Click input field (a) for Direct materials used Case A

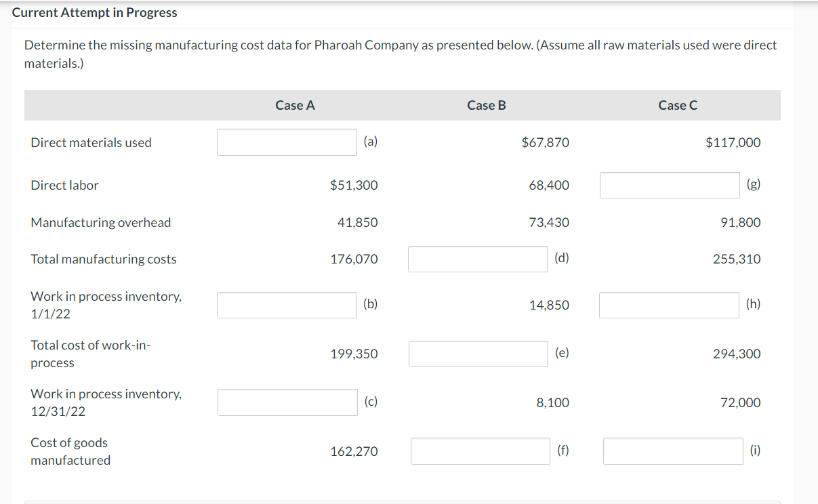(286, 142)
